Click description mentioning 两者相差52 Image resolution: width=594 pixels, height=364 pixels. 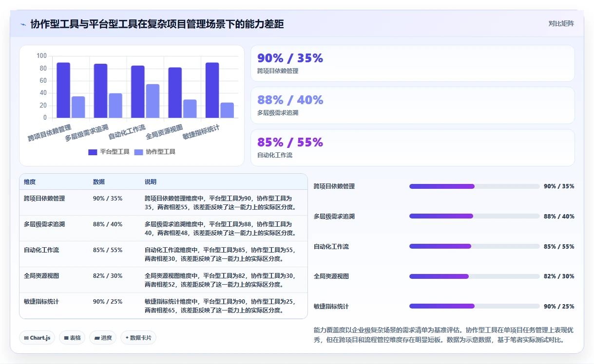[221, 280]
